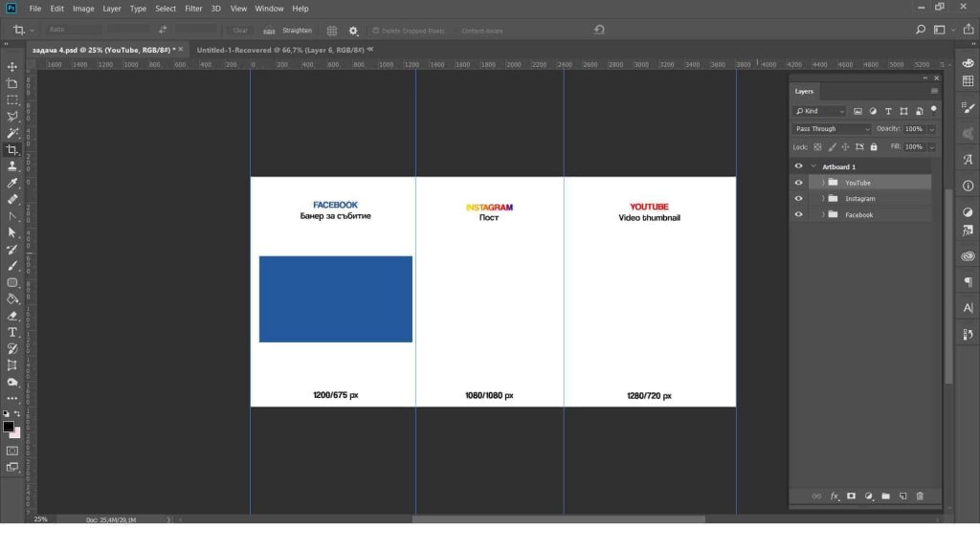This screenshot has width=980, height=551.
Task: Toggle lock transparent pixels
Action: pyautogui.click(x=817, y=147)
